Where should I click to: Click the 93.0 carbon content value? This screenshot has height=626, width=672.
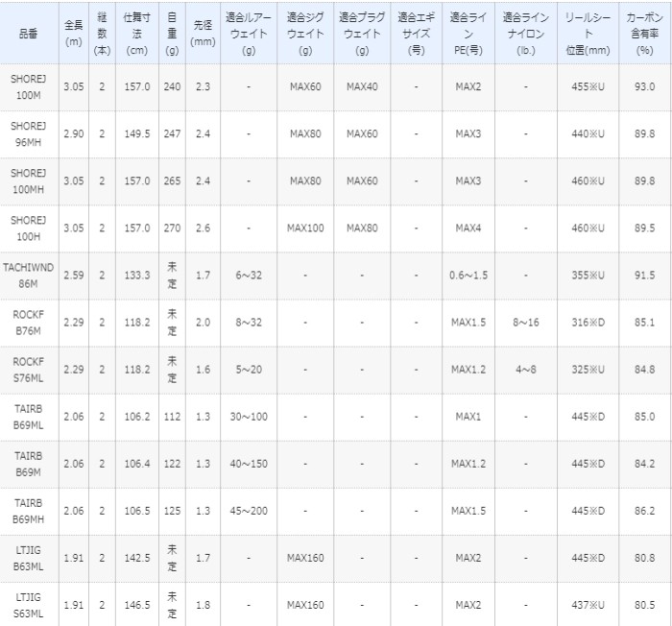click(644, 86)
